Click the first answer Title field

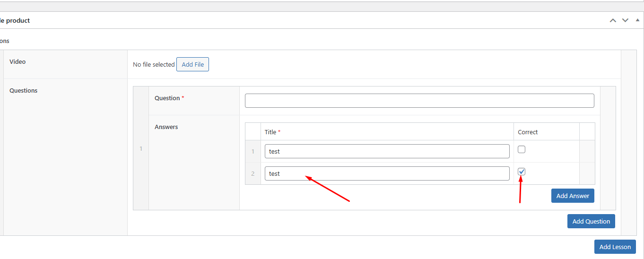tap(387, 151)
